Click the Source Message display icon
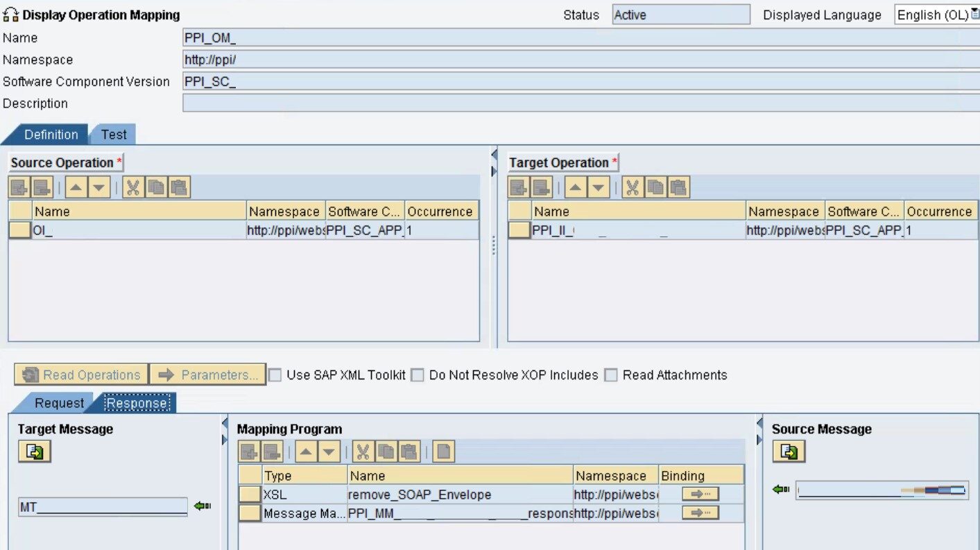This screenshot has width=980, height=550. (789, 452)
